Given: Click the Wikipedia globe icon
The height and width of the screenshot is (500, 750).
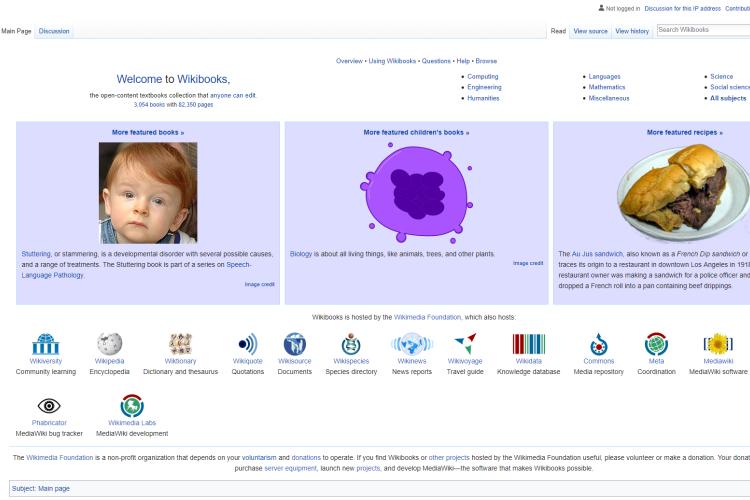Looking at the screenshot, I should [x=110, y=344].
